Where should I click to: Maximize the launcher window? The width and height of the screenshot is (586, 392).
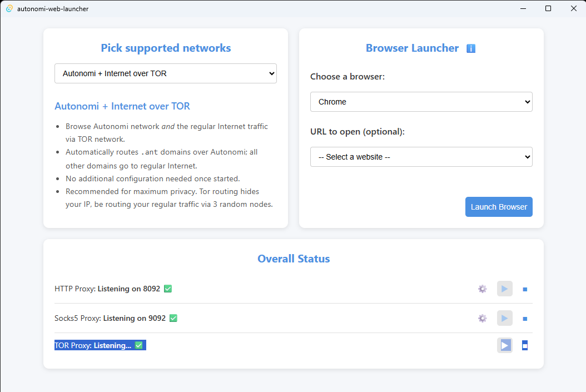(548, 8)
